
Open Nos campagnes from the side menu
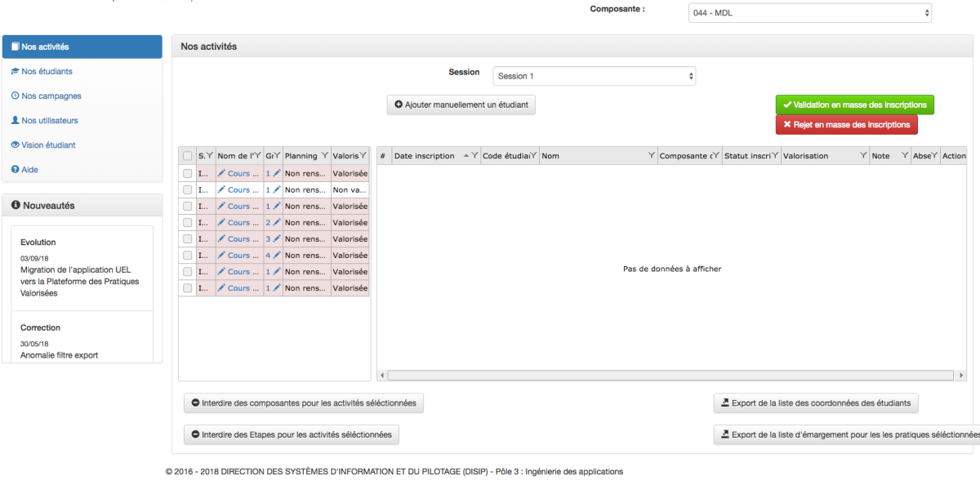pos(51,96)
